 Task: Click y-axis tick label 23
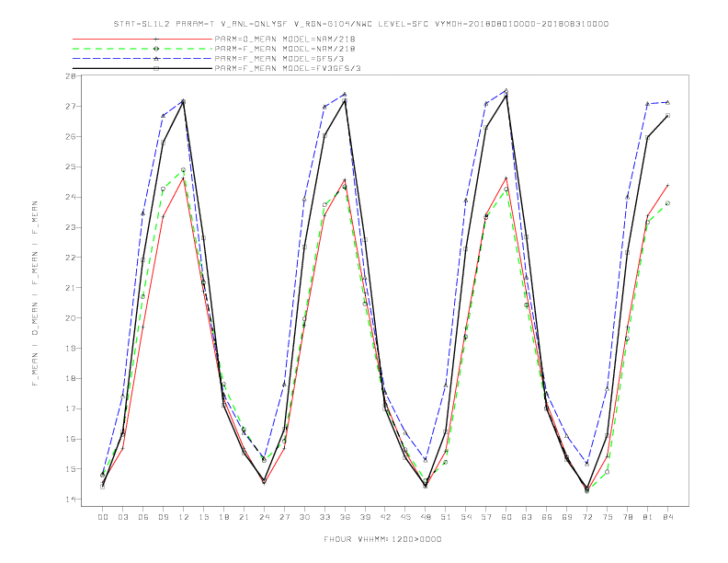pos(70,227)
